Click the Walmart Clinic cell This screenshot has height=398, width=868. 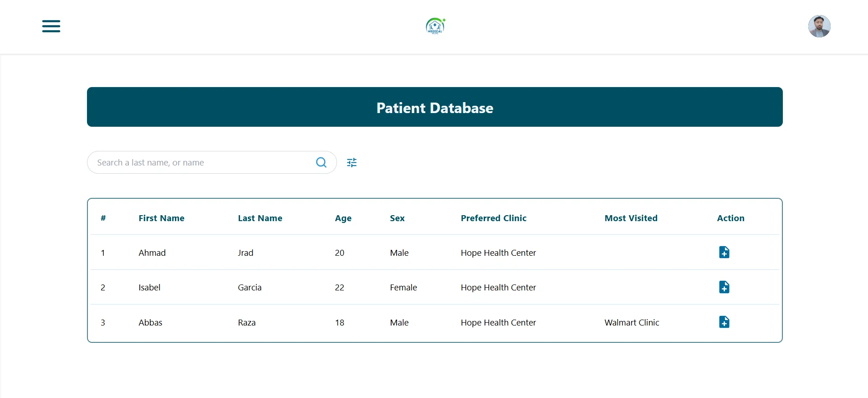[632, 322]
